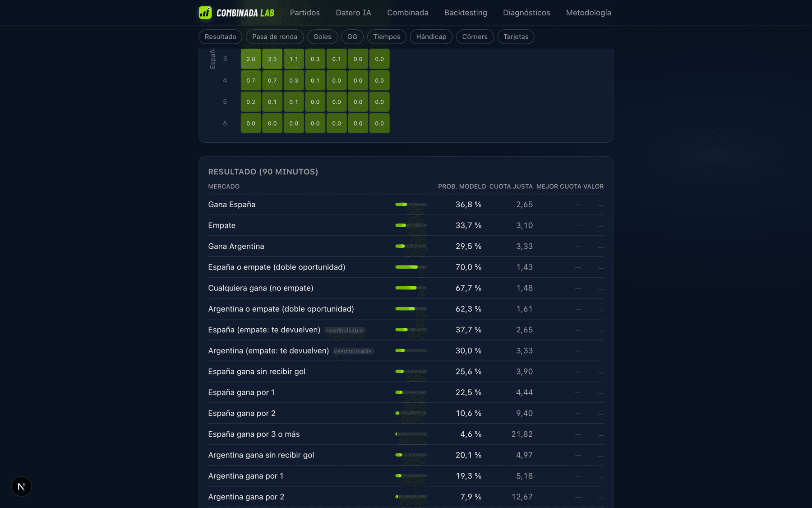Click the 70,0 % probability value
812x508 pixels.
[468, 267]
